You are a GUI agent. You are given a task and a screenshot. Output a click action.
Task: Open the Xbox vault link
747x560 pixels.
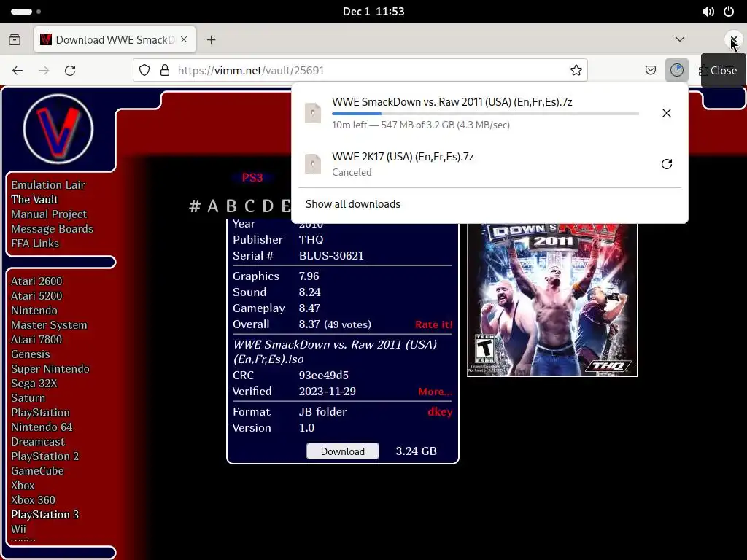point(23,485)
